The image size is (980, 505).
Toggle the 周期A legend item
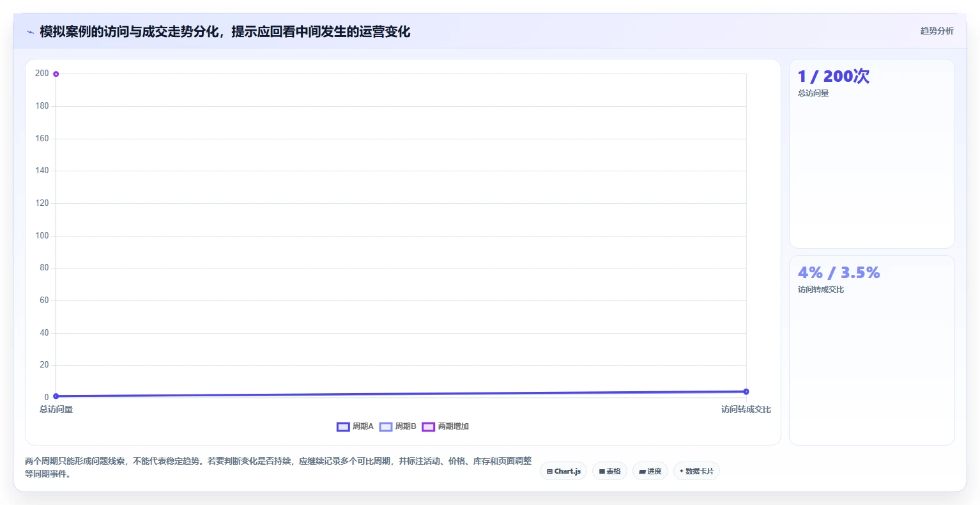tap(355, 426)
